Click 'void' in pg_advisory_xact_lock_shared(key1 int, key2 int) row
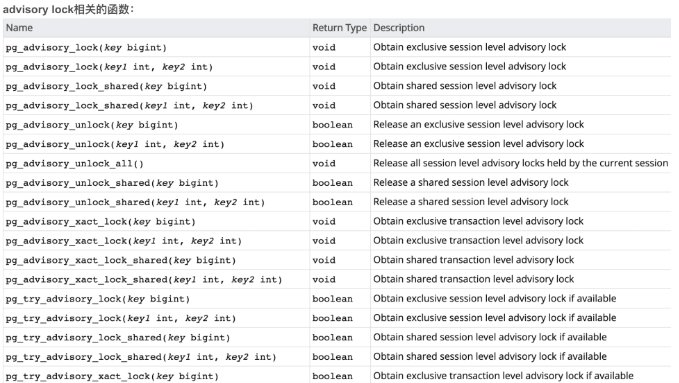Screen dimensions: 679x383 click(324, 280)
